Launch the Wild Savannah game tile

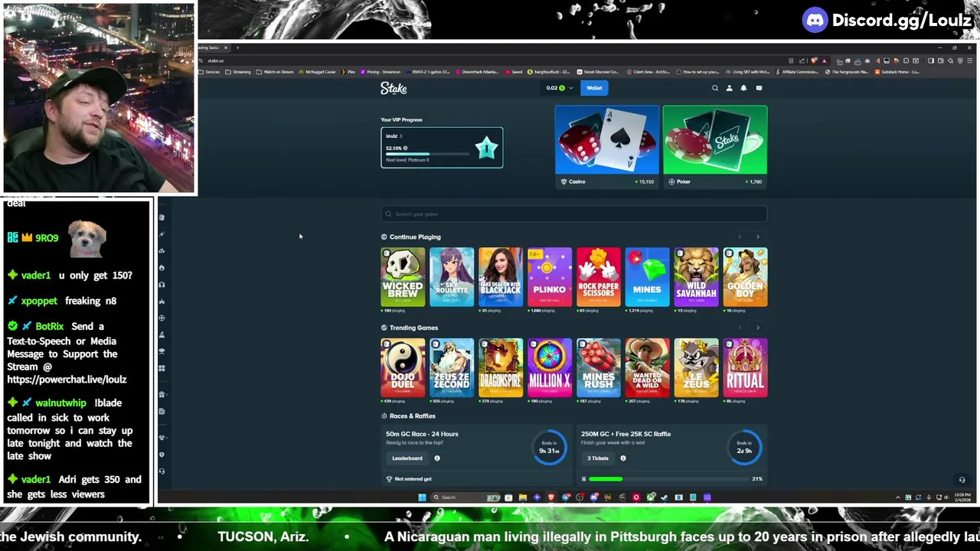click(696, 277)
